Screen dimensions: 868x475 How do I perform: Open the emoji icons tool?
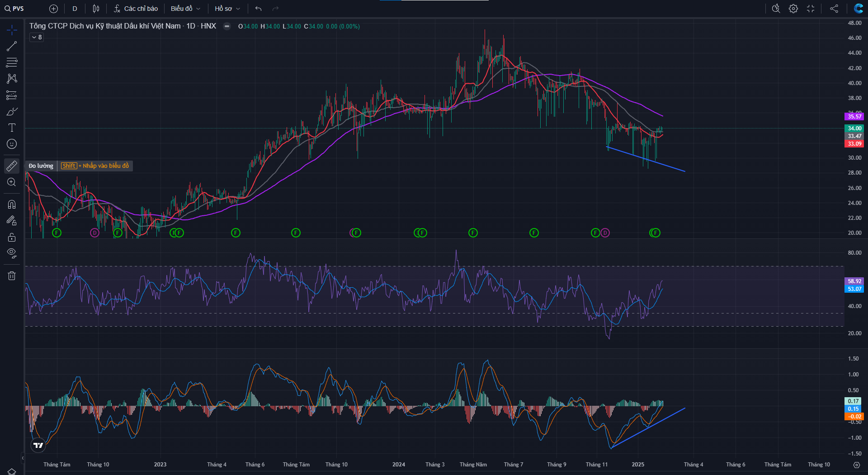tap(12, 144)
